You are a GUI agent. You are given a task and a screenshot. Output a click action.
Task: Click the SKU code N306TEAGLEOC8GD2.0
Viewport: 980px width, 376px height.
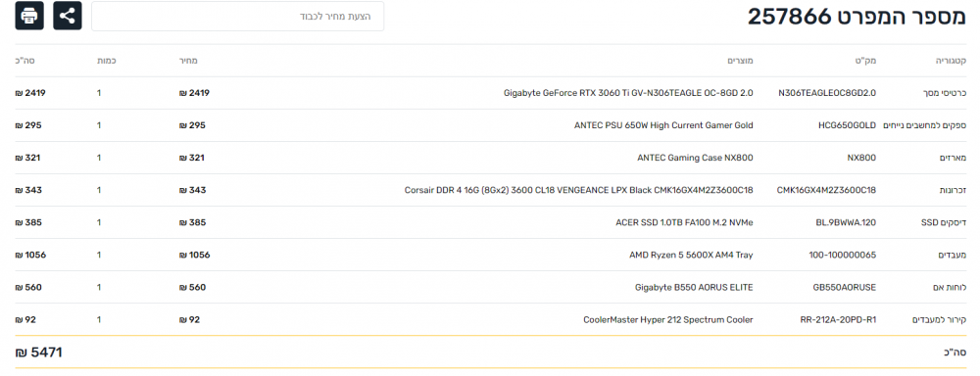827,93
